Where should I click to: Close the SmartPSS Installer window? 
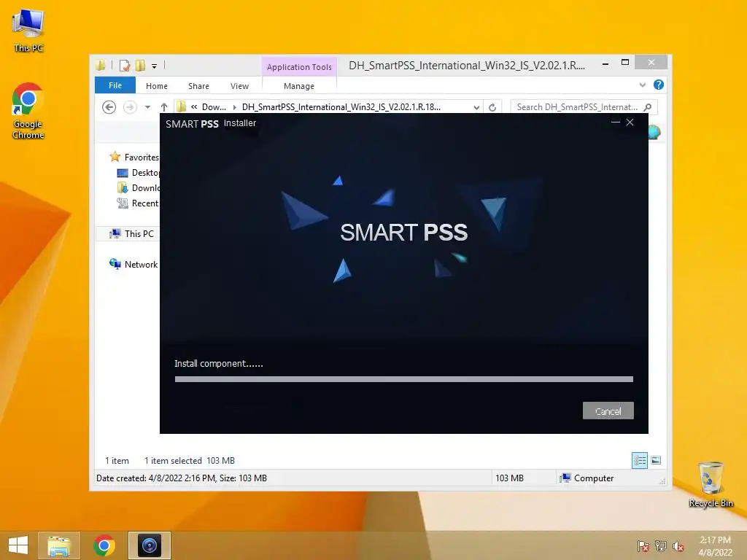click(630, 122)
